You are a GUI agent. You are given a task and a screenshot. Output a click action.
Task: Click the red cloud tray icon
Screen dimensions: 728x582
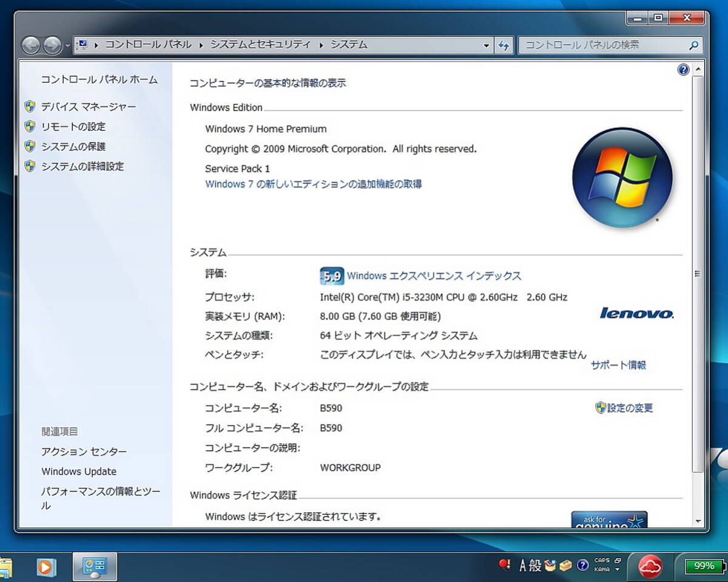click(649, 567)
